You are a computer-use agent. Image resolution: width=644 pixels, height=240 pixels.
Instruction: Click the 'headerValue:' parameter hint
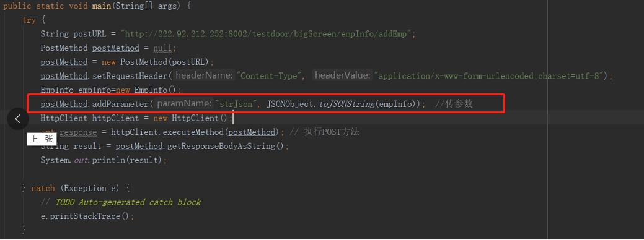click(343, 76)
